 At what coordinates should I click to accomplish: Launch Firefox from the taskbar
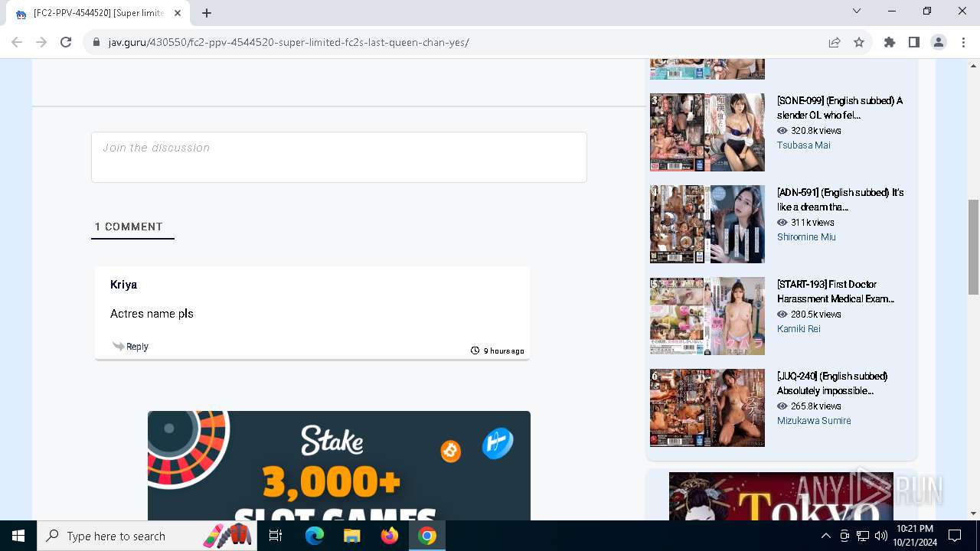[390, 536]
